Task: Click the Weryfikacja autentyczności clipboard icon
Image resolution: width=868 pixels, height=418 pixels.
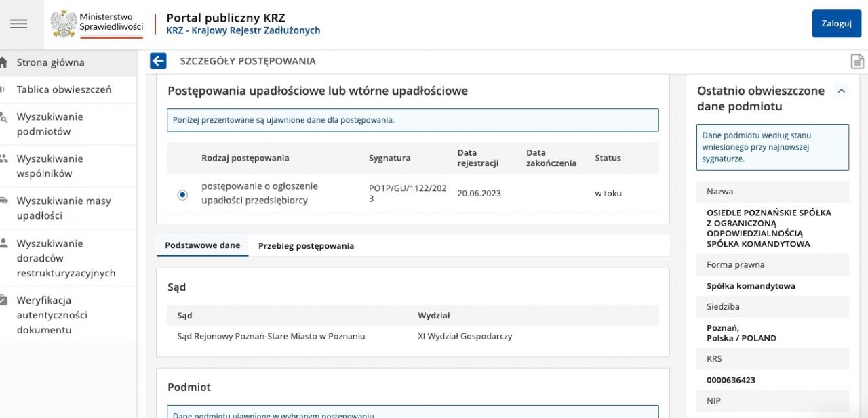Action: point(3,300)
